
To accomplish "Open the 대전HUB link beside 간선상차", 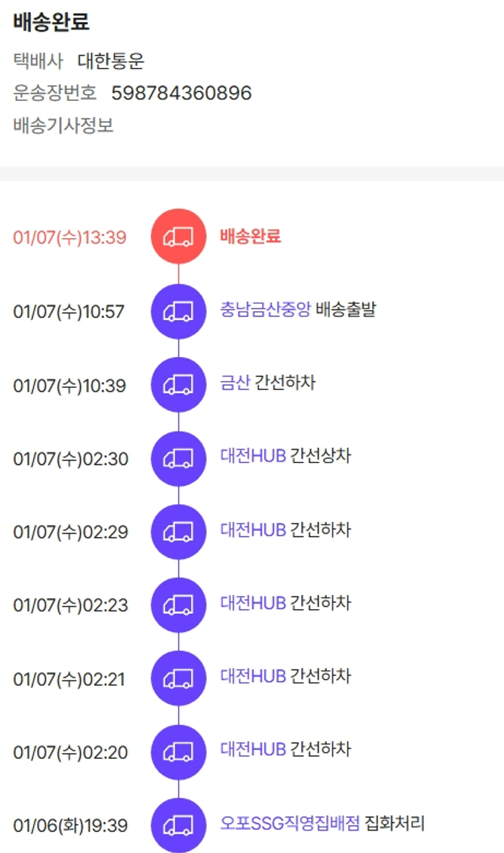I will (253, 456).
